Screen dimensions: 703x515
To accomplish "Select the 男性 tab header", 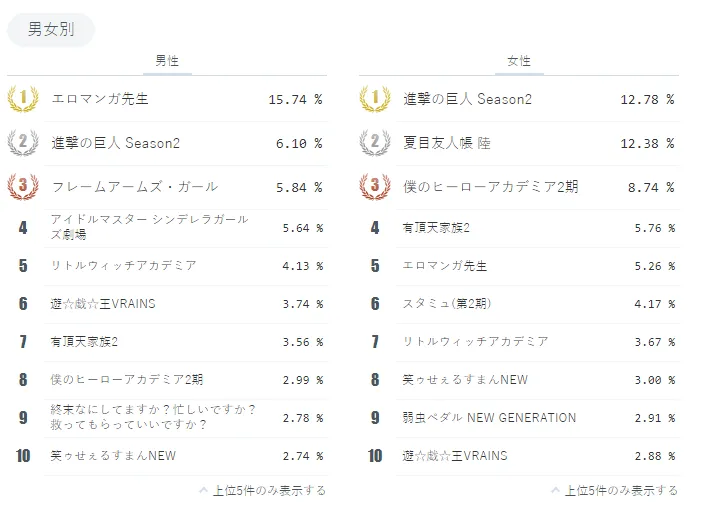I will pos(167,61).
